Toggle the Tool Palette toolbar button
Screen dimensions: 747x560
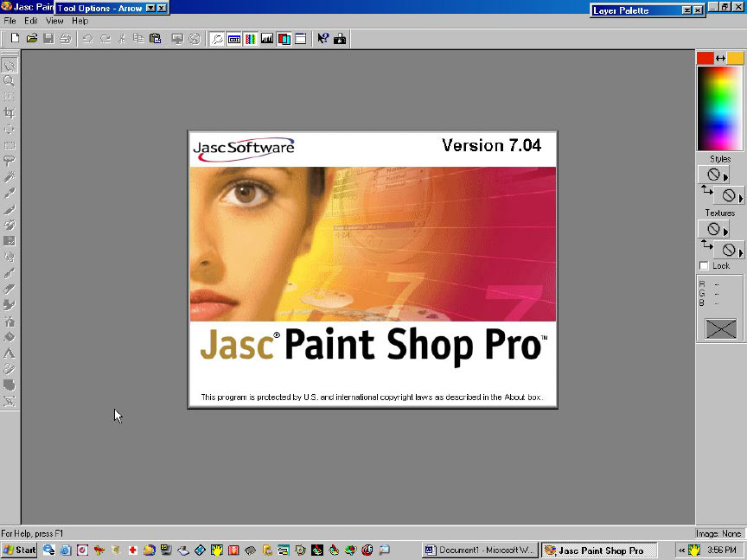pyautogui.click(x=233, y=39)
